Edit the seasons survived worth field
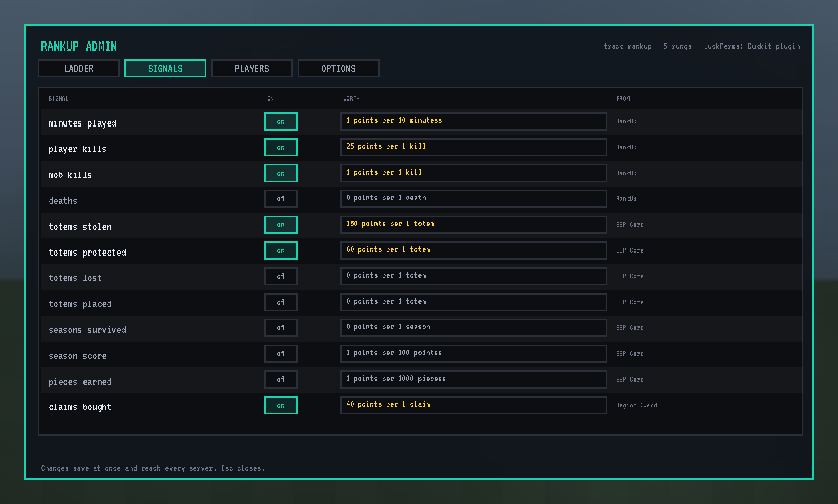This screenshot has height=504, width=838. click(x=474, y=328)
